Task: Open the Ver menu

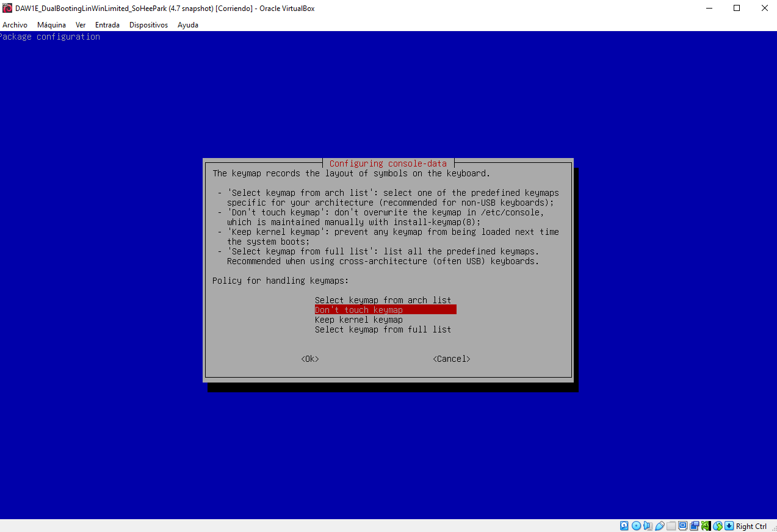Action: (81, 25)
